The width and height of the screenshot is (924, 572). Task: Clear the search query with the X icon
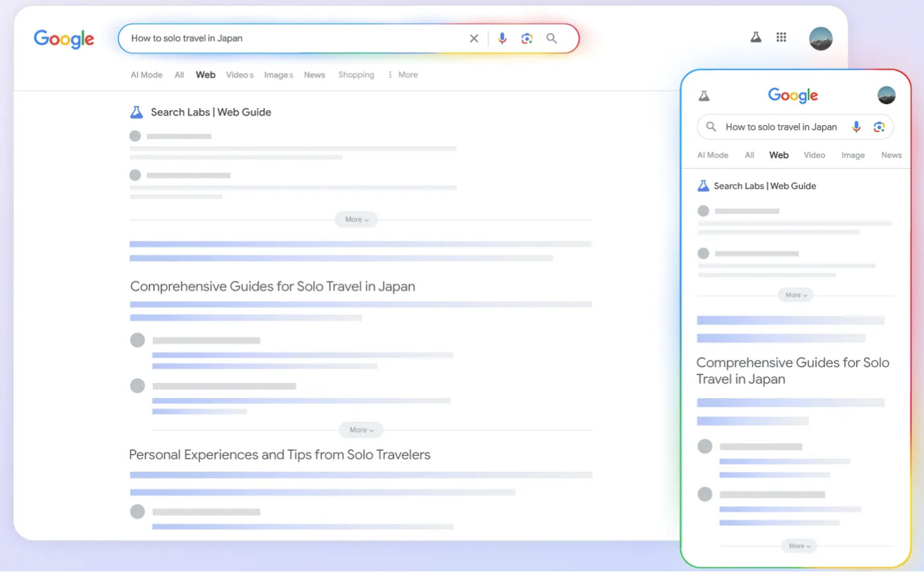[474, 38]
